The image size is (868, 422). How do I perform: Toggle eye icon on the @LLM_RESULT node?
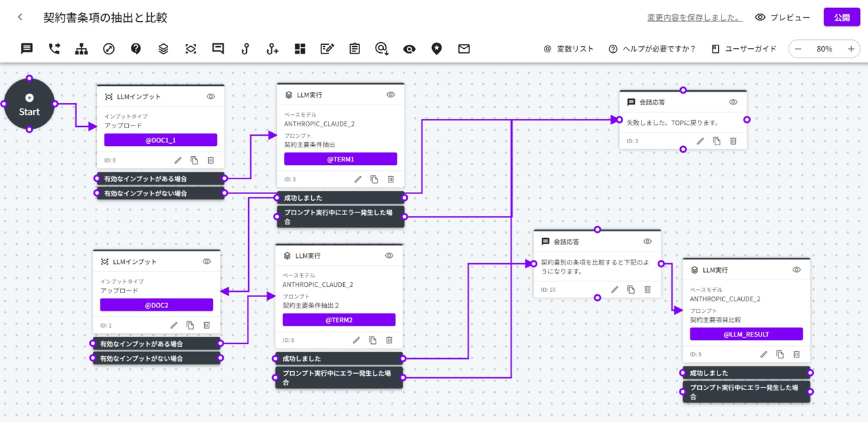click(797, 270)
